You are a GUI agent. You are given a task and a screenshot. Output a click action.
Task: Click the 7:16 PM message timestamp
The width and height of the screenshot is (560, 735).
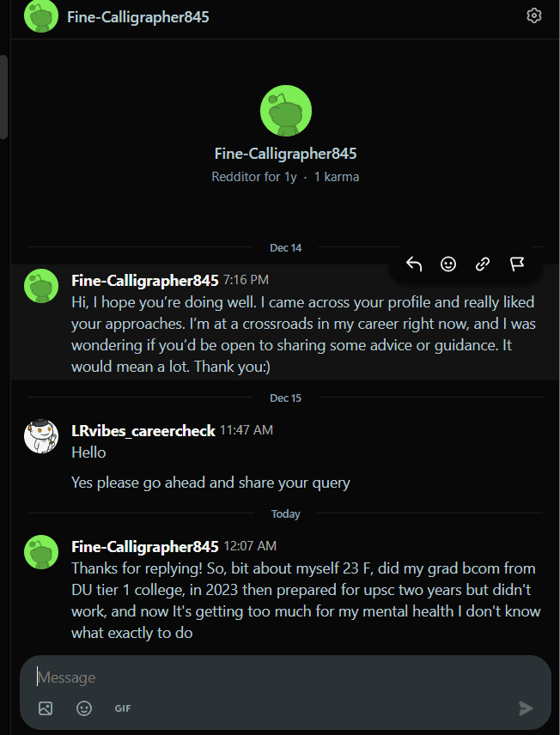click(246, 280)
